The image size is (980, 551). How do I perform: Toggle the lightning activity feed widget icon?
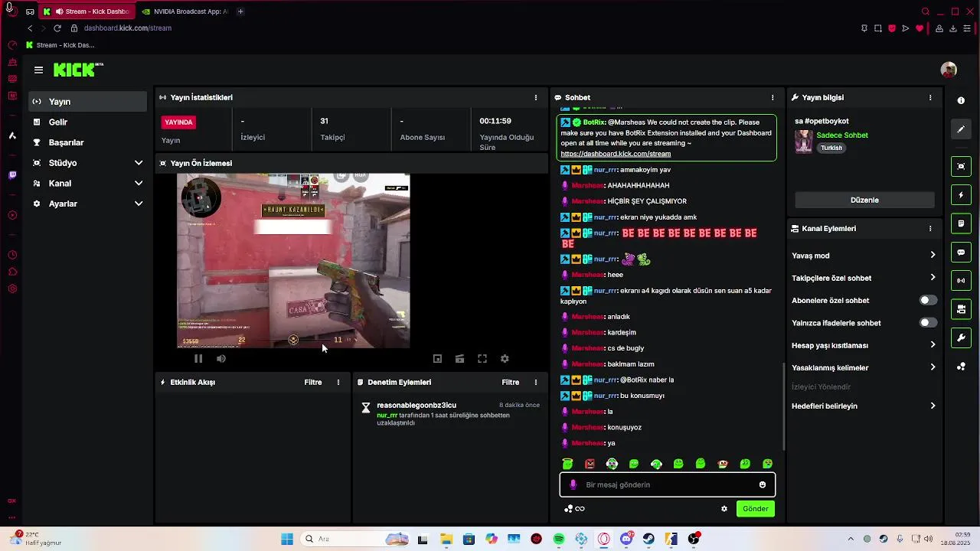(961, 195)
